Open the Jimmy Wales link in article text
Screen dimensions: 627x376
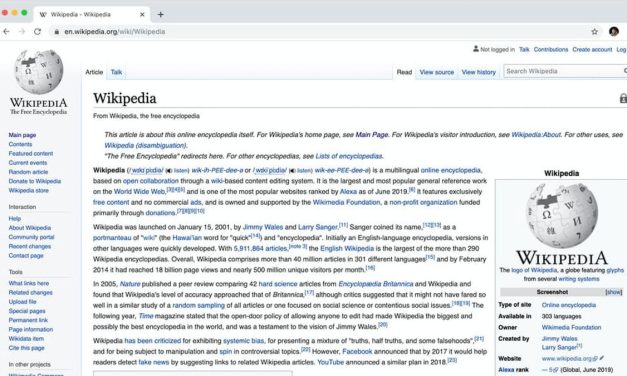[x=263, y=227]
